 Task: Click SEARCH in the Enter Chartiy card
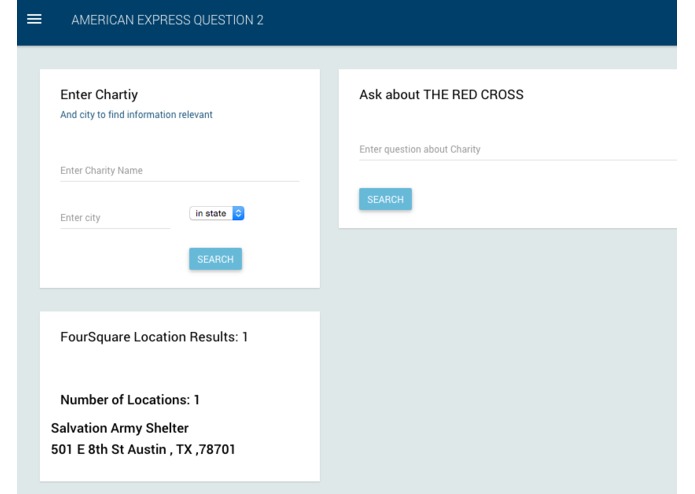[x=215, y=259]
